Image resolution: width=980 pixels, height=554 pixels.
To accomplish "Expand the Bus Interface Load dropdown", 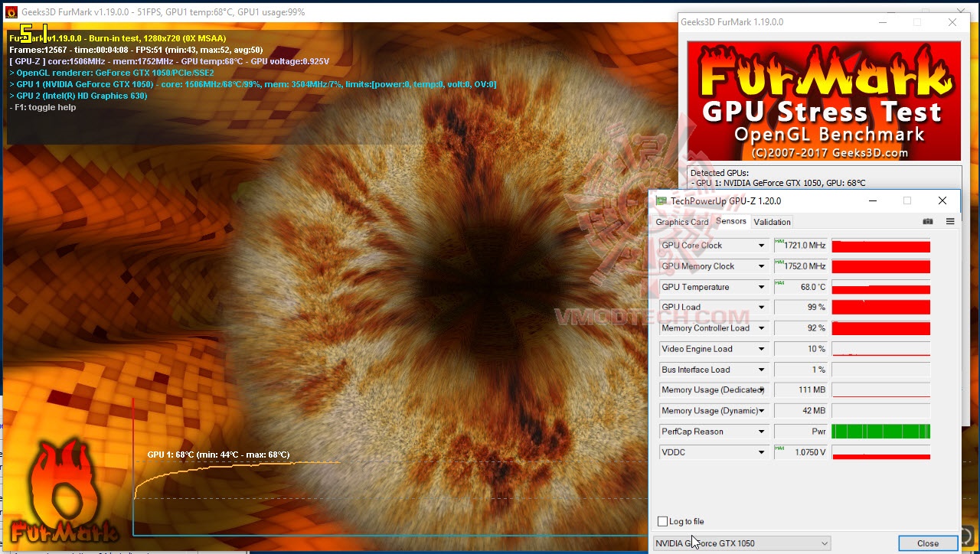I will (x=762, y=370).
